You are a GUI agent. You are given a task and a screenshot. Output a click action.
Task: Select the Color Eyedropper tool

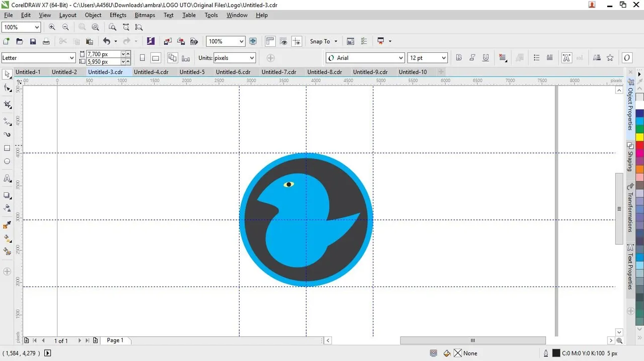click(x=7, y=225)
